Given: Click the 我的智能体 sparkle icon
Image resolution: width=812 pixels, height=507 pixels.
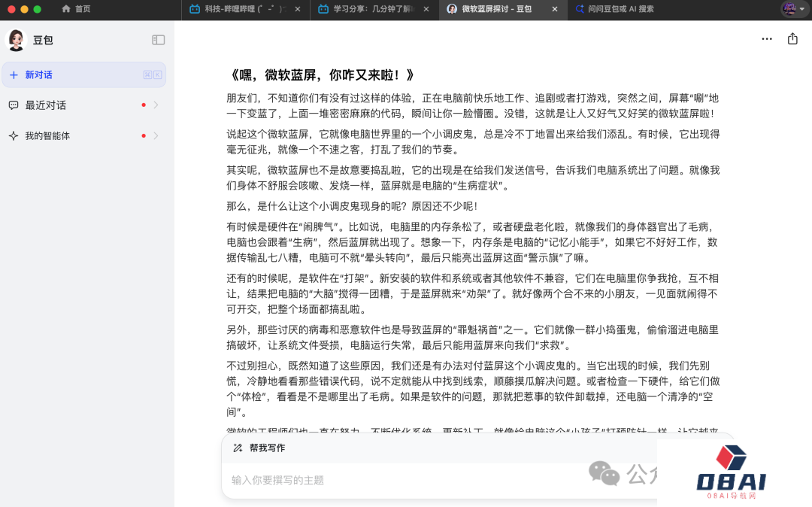Looking at the screenshot, I should coord(14,136).
